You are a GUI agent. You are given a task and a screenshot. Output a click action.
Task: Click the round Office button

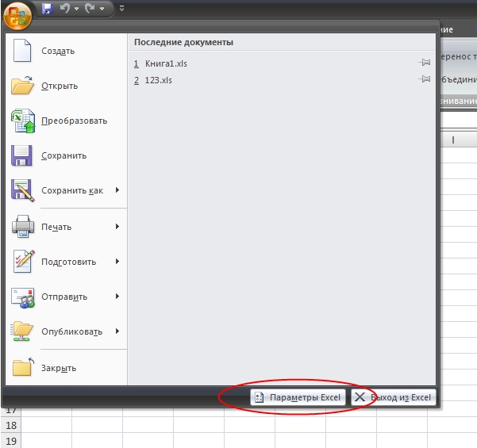[17, 16]
